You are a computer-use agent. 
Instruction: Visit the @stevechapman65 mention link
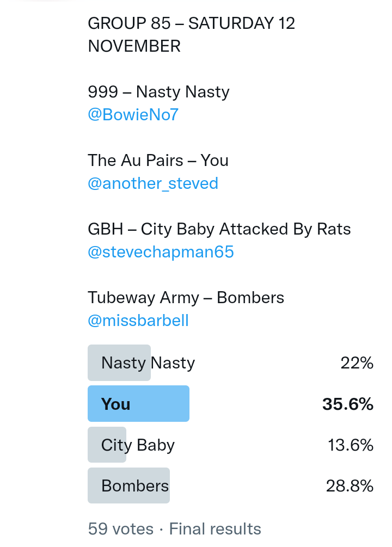click(161, 252)
